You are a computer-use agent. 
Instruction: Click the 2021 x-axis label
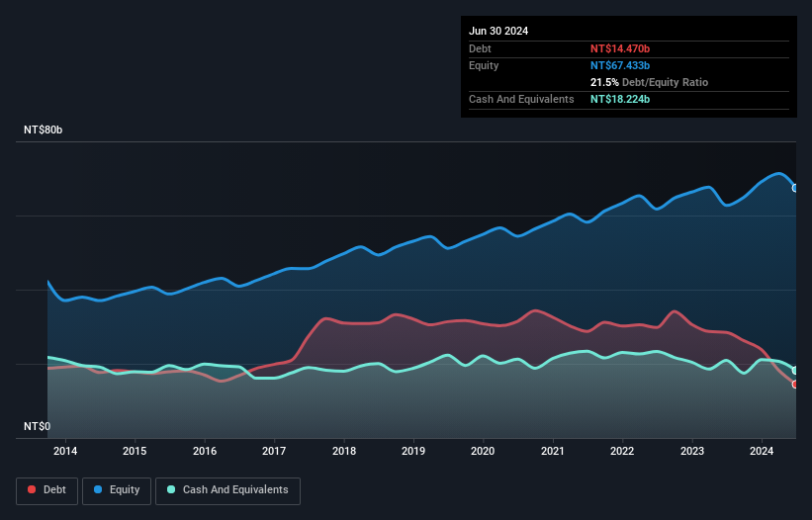[x=553, y=451]
